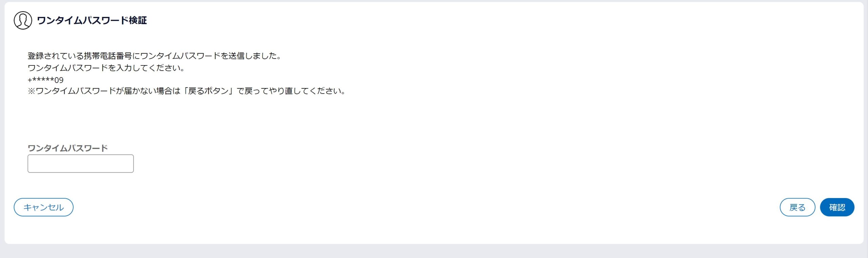Select the ワンタイムパスワード検証 heading text

(92, 20)
